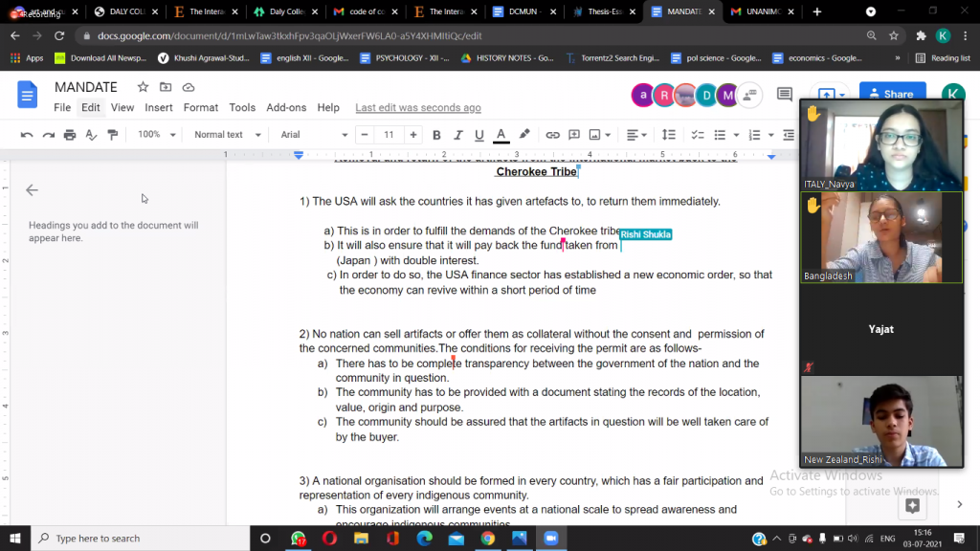Select the Paint format tool

[113, 134]
